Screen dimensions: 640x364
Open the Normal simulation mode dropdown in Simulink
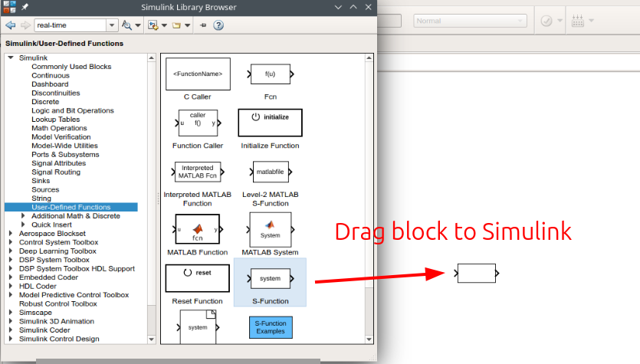[470, 21]
